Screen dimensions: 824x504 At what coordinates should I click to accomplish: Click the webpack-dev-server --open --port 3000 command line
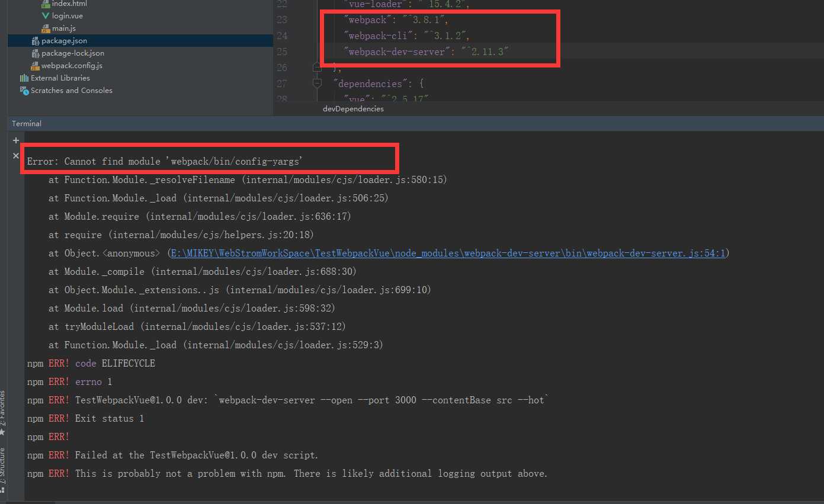(288, 400)
